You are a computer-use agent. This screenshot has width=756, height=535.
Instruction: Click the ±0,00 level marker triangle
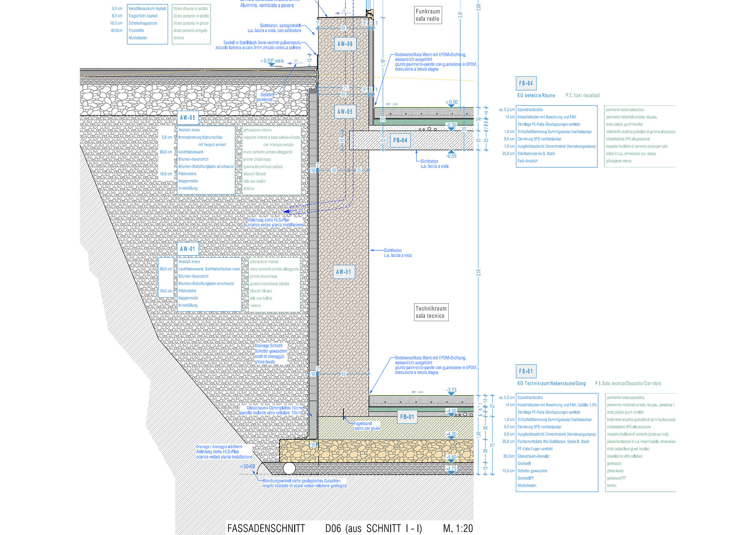coord(452,106)
